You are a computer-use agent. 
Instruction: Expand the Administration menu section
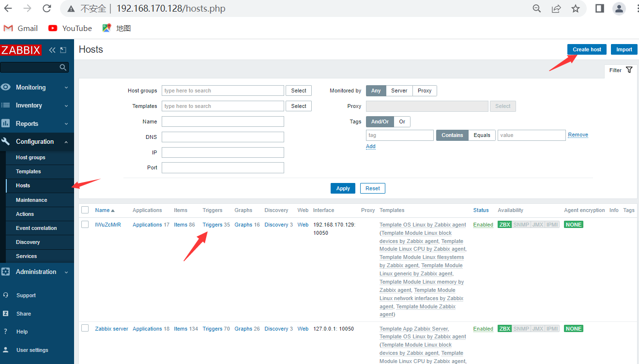tap(37, 272)
